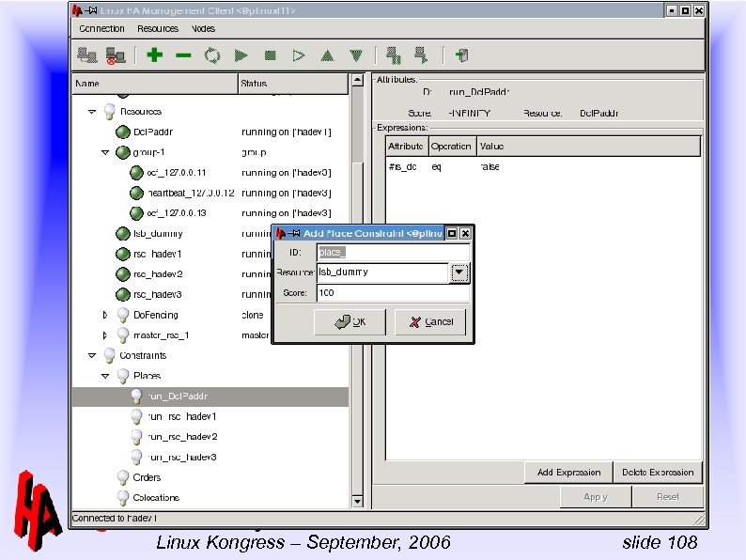This screenshot has height=560, width=746.
Task: Open the Connection menu
Action: coord(101,28)
